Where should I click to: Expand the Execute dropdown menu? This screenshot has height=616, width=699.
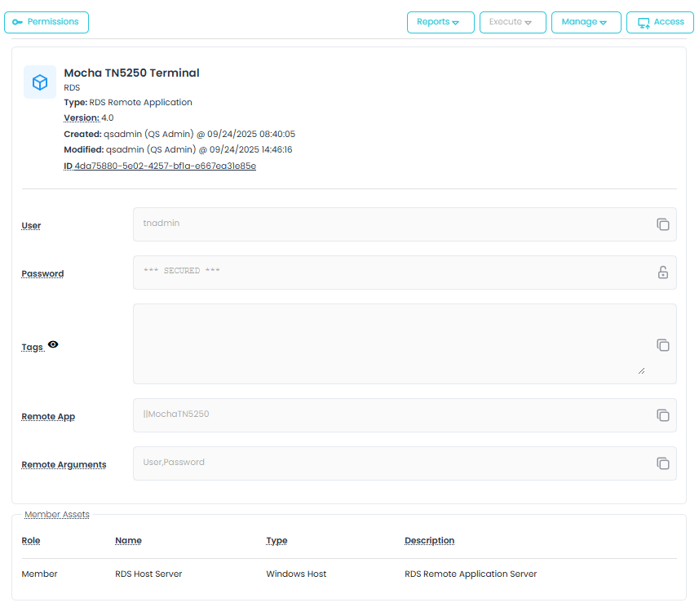pyautogui.click(x=512, y=22)
